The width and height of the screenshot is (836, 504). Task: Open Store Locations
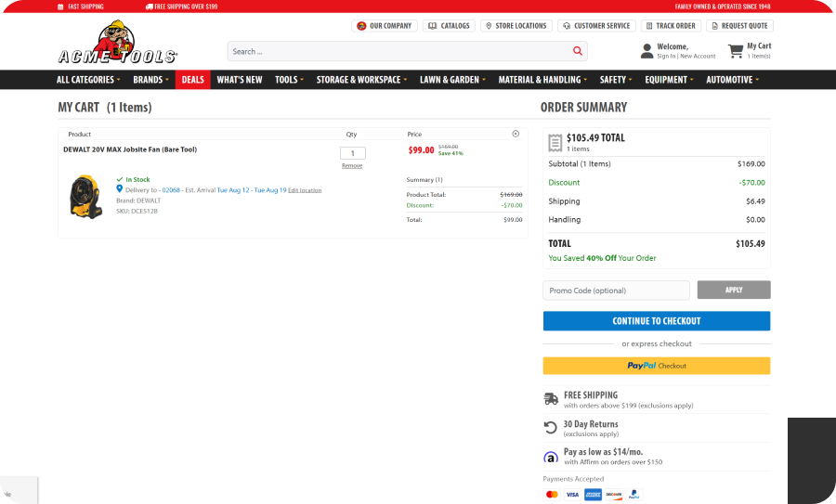click(516, 26)
